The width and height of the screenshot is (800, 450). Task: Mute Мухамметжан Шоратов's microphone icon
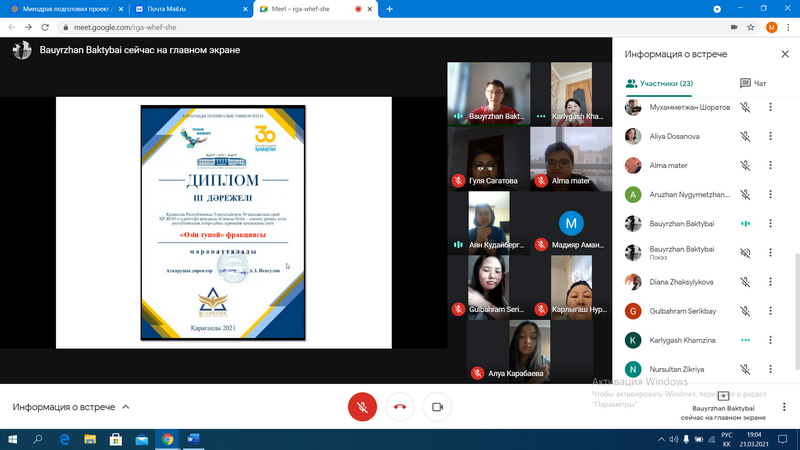[x=745, y=107]
